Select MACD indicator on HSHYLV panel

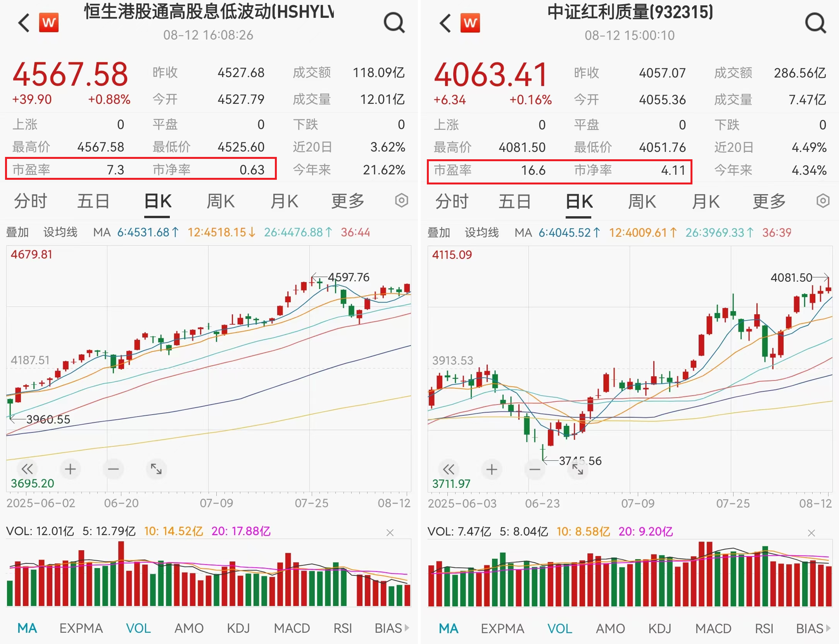click(x=292, y=628)
